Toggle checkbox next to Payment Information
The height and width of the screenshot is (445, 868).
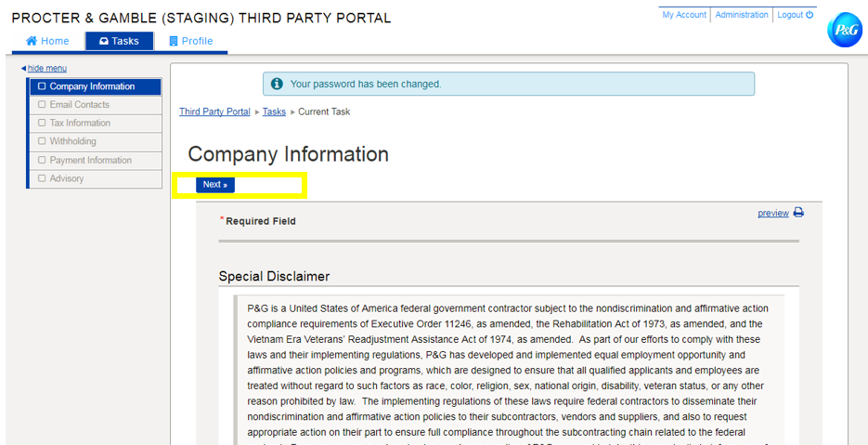[42, 160]
